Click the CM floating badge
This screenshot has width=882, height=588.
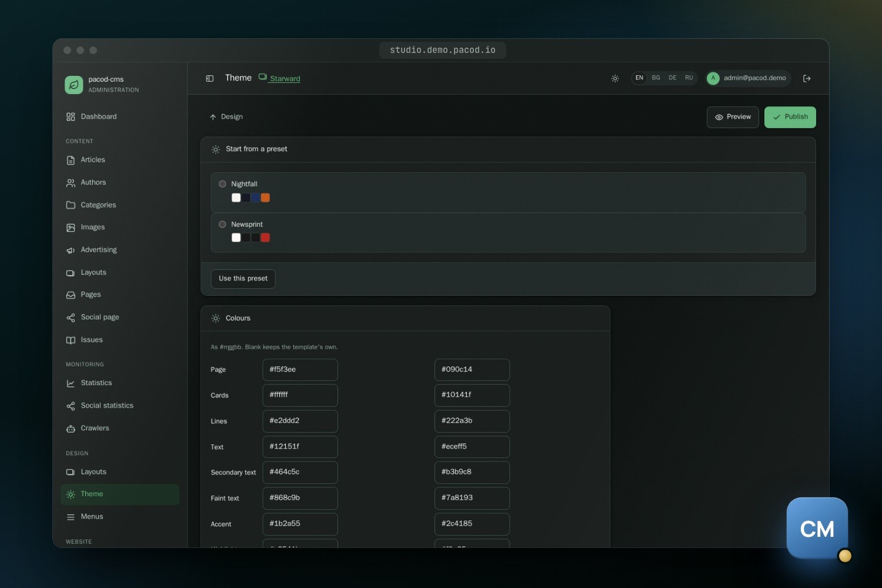(x=817, y=528)
